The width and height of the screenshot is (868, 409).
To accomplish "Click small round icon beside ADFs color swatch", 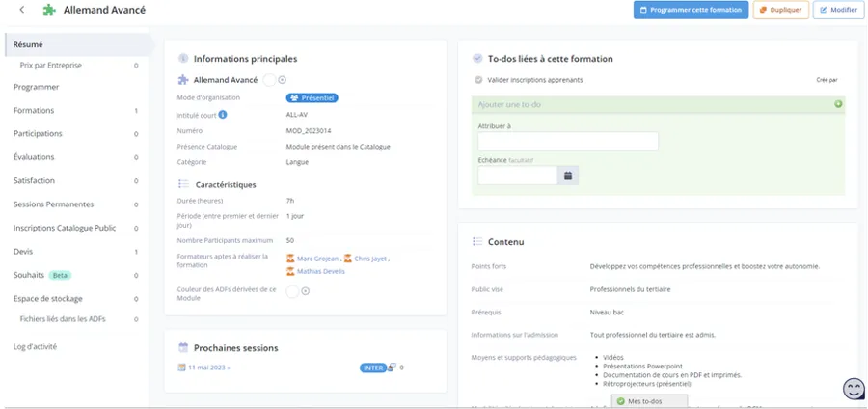I will tap(306, 291).
